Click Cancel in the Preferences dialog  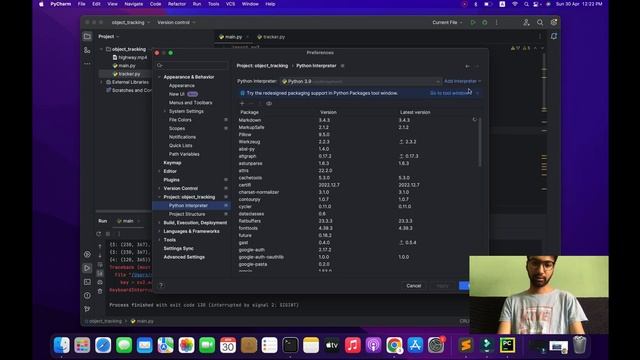click(413, 286)
